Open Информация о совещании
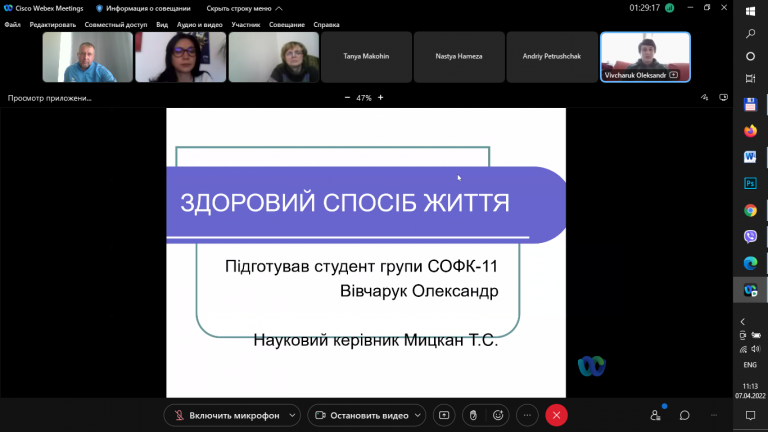The width and height of the screenshot is (768, 432). pyautogui.click(x=144, y=8)
